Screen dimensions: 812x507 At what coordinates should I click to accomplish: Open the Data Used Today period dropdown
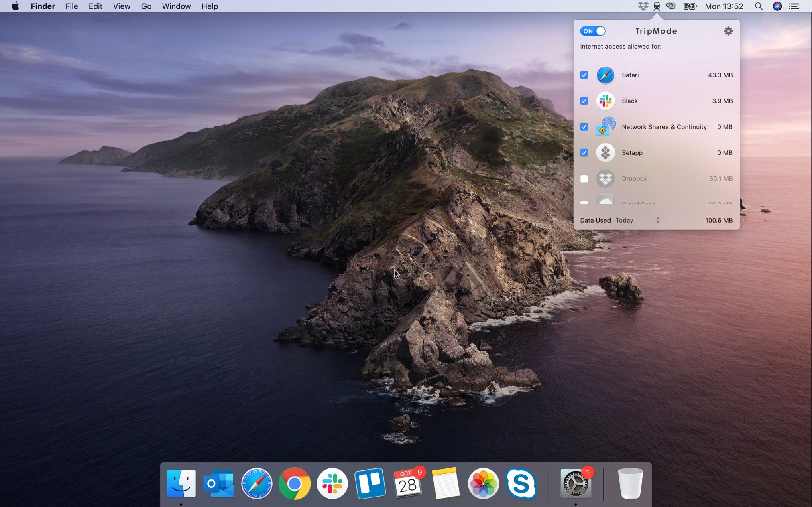tap(638, 220)
